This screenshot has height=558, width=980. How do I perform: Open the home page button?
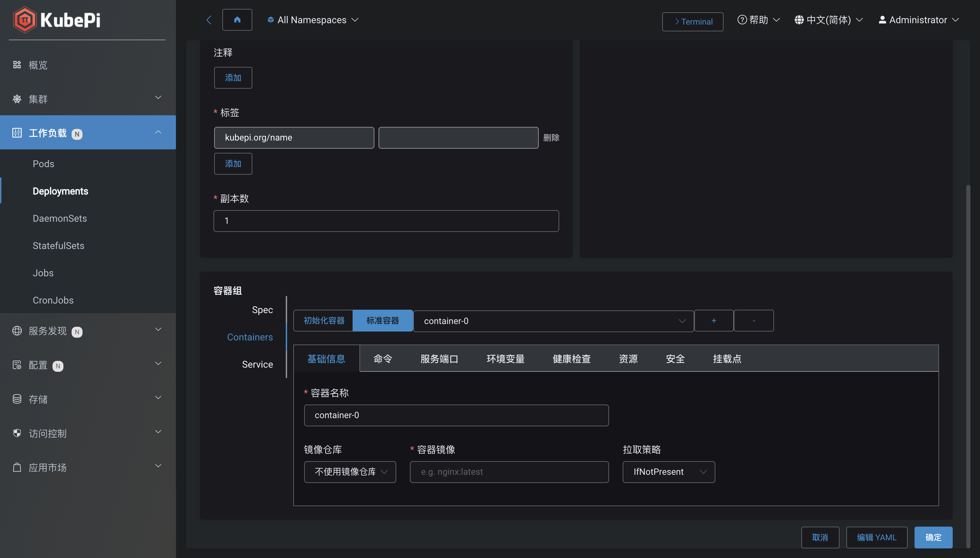pos(237,19)
